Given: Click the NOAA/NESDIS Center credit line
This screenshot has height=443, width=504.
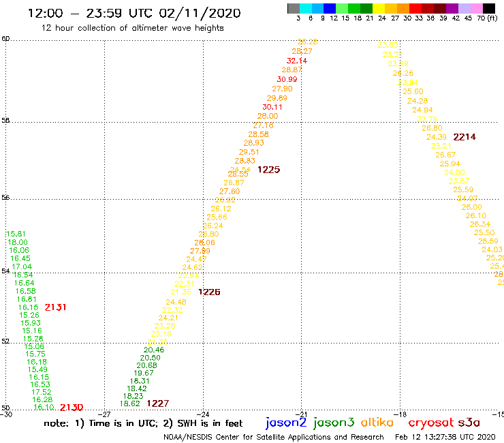Looking at the screenshot, I should (x=274, y=438).
